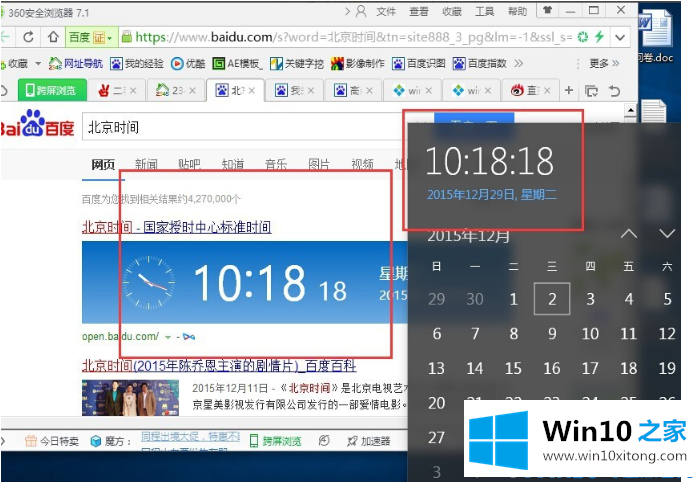Go to browser home page icon
The image size is (699, 482).
(53, 37)
